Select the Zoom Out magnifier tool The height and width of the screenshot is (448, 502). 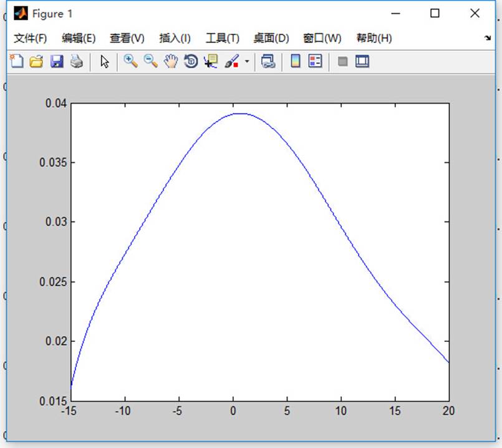pos(150,61)
